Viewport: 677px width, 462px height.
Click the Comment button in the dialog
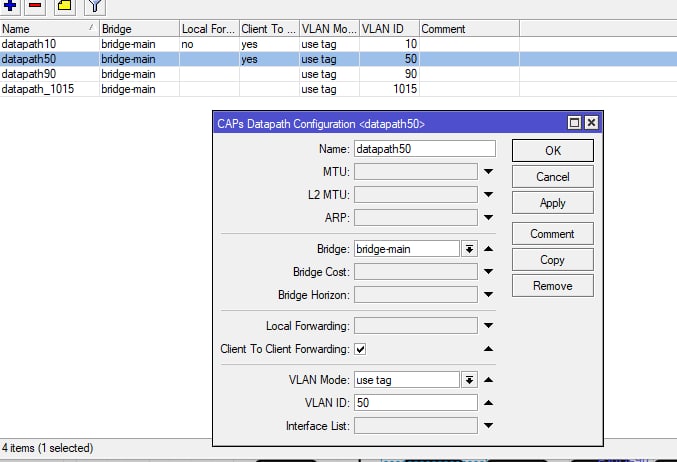pos(553,234)
